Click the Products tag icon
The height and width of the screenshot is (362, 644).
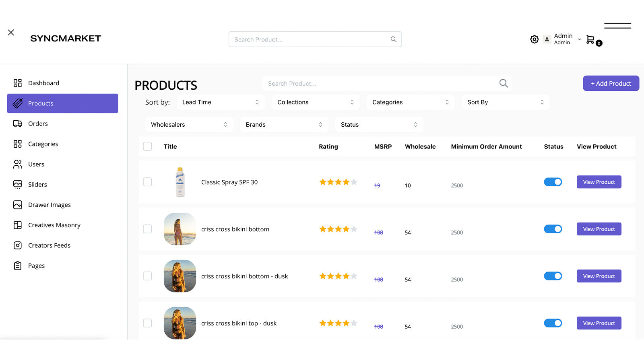pyautogui.click(x=18, y=103)
